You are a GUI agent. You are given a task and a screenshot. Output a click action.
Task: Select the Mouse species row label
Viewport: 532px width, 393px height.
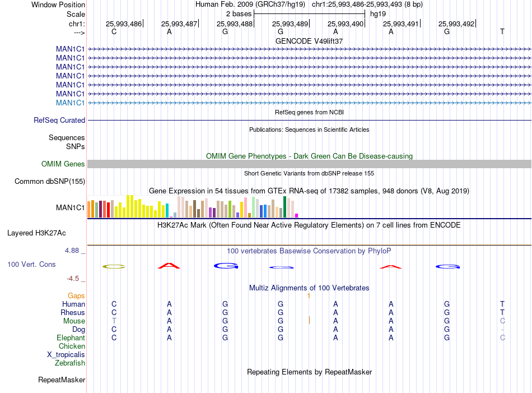(x=74, y=321)
